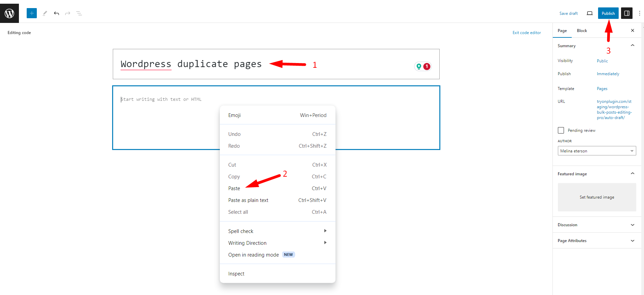Screen dimensions: 644x295
Task: Change Visibility by clicking Public
Action: [602, 61]
